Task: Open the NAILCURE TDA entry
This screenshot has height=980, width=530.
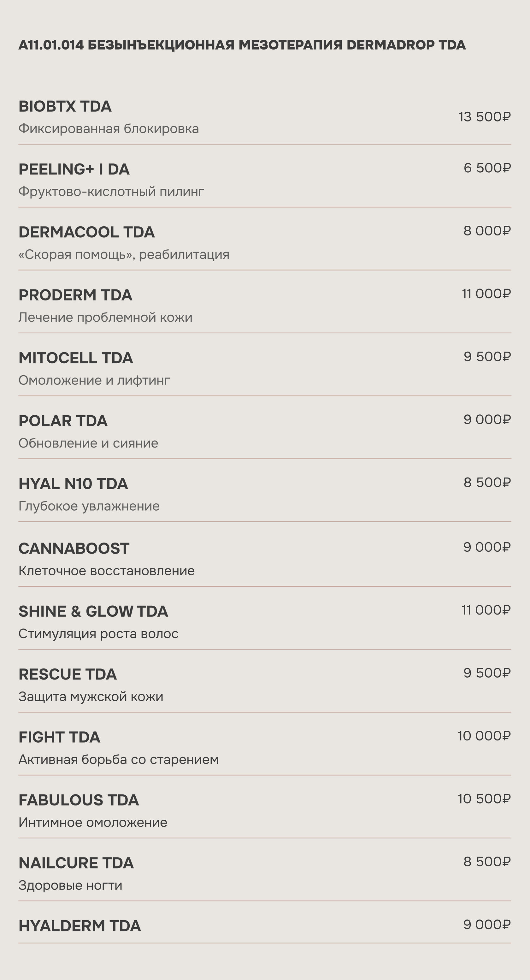Action: coord(76,863)
